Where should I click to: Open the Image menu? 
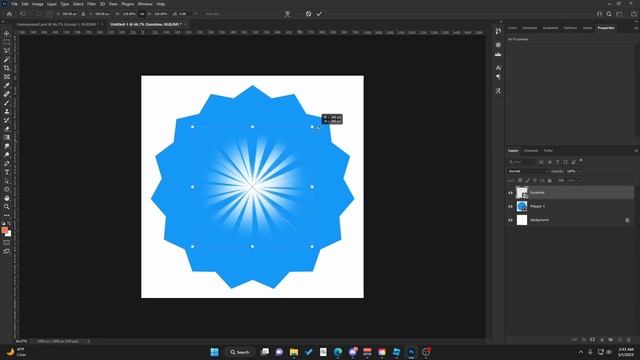click(38, 4)
